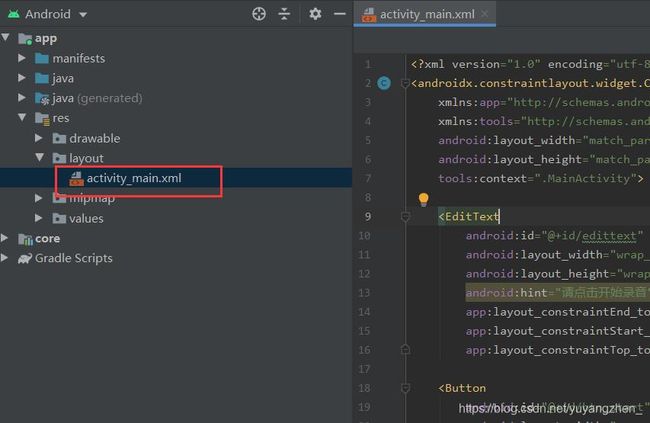Image resolution: width=650 pixels, height=423 pixels.
Task: Click the blue class gutter icon on line 2
Action: tap(384, 83)
